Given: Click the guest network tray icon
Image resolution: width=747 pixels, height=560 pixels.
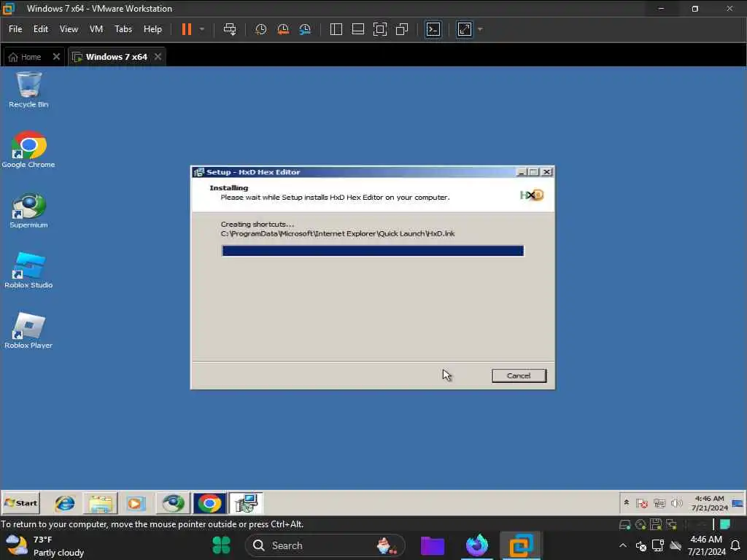Looking at the screenshot, I should [659, 503].
